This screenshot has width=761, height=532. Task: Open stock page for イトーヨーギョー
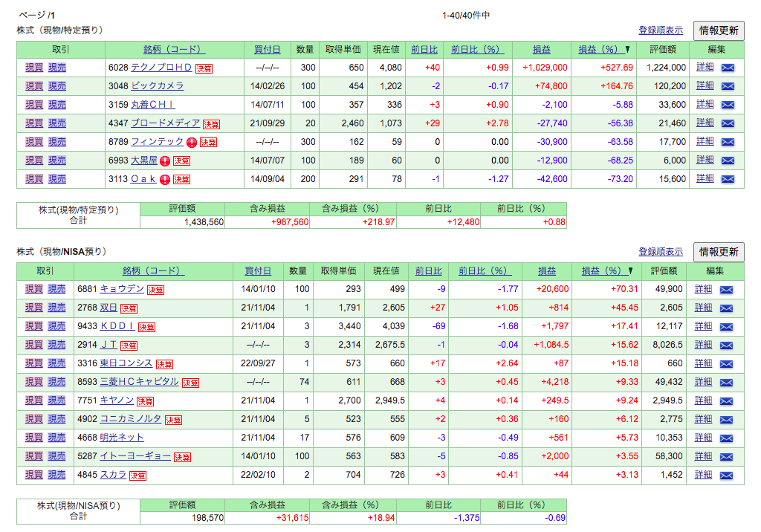tap(135, 455)
